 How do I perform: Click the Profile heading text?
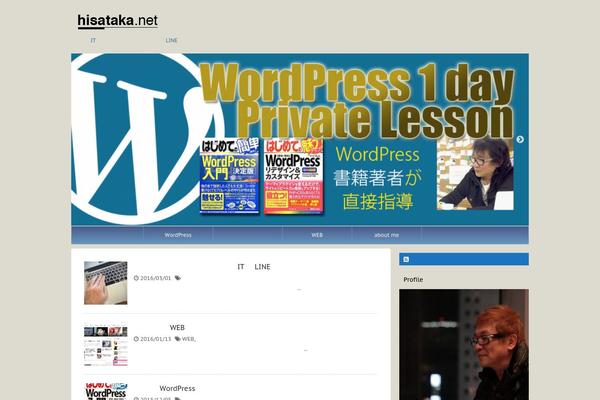coord(413,280)
